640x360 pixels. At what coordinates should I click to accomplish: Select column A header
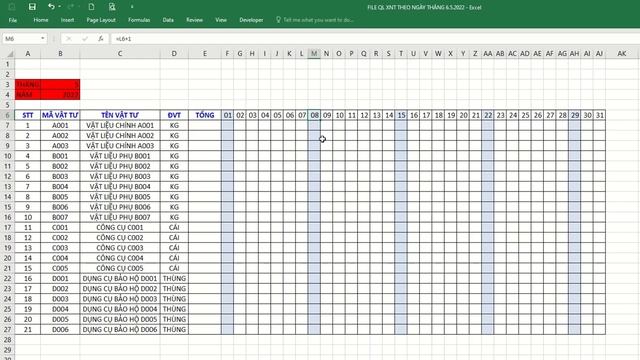(28, 53)
